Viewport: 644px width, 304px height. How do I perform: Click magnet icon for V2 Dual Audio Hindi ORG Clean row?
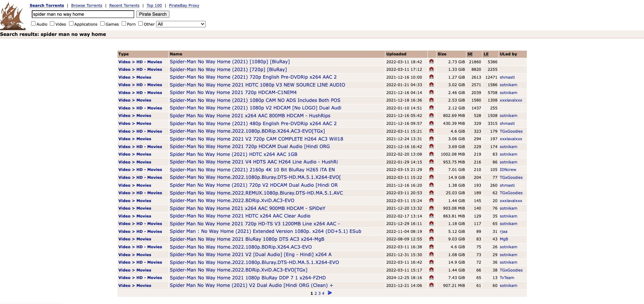(x=431, y=285)
